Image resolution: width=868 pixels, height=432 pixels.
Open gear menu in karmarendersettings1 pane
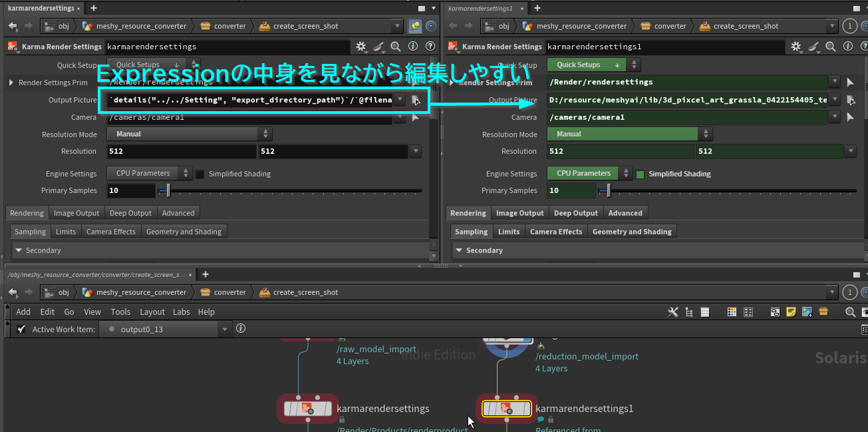(796, 47)
